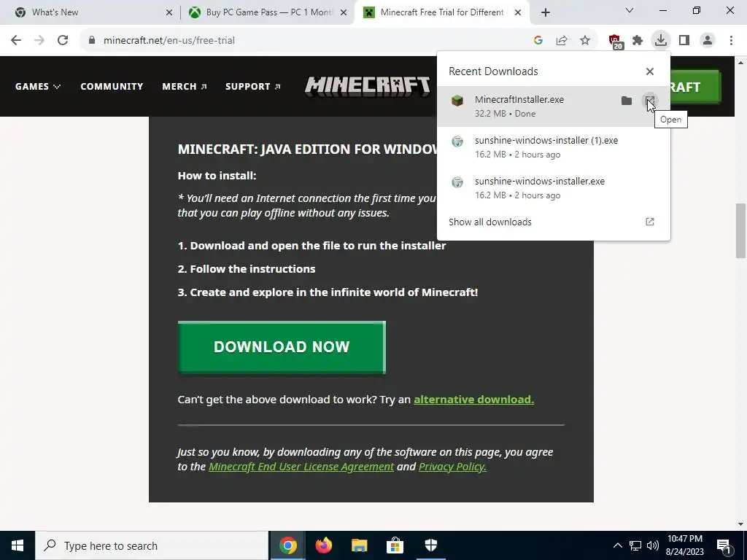Image resolution: width=747 pixels, height=560 pixels.
Task: Click the DOWNLOAD NOW button
Action: coord(282,346)
